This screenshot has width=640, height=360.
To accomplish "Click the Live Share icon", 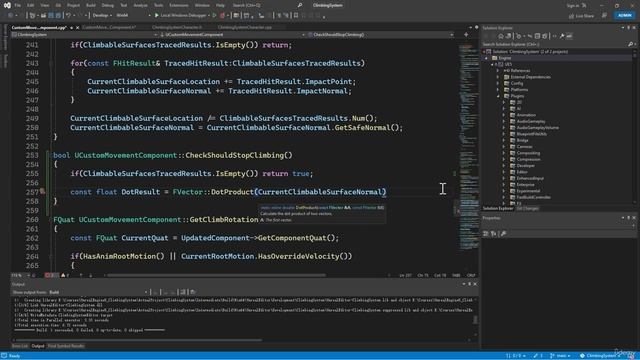I will (571, 16).
